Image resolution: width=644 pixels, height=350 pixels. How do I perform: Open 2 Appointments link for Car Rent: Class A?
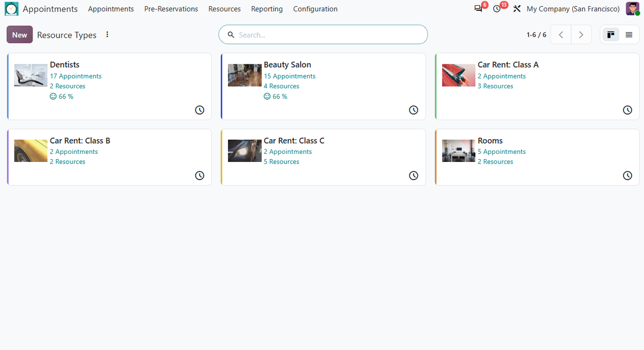pyautogui.click(x=502, y=76)
